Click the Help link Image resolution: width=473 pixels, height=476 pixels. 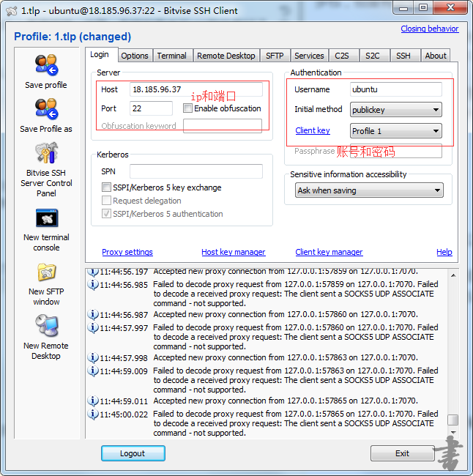[x=444, y=252]
